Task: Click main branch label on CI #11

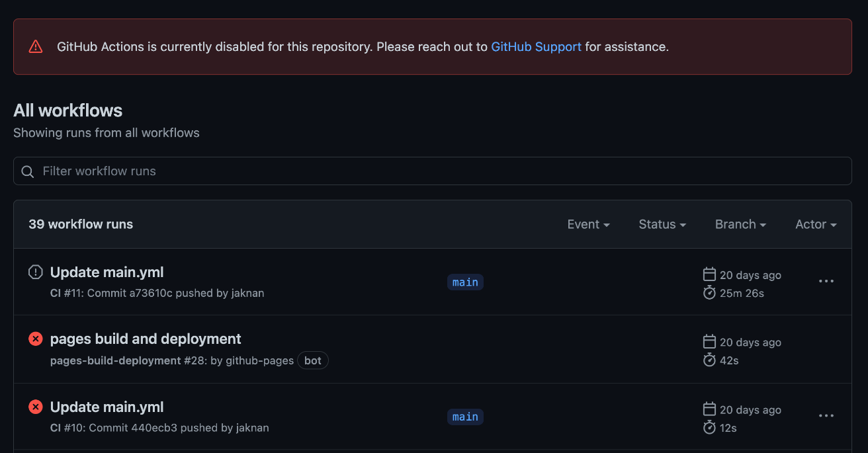Action: coord(465,282)
